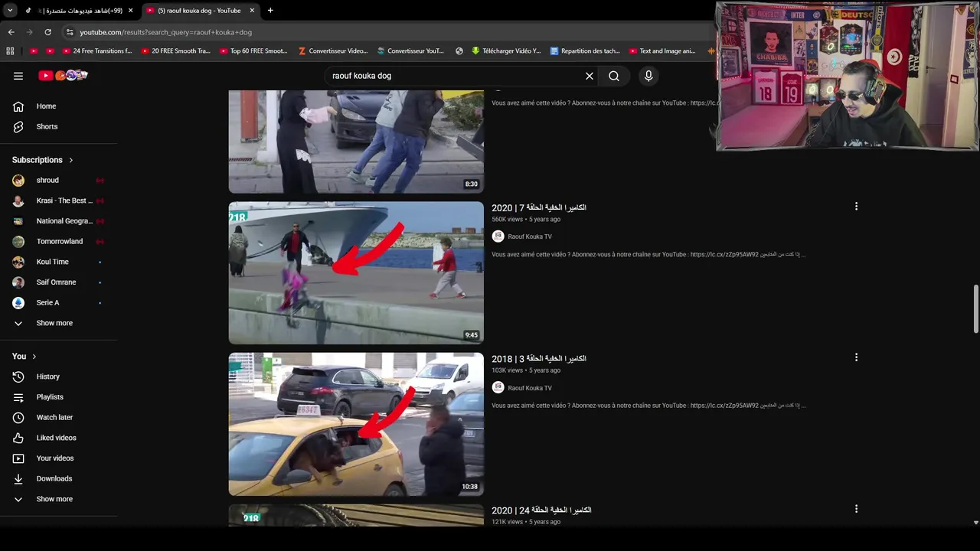The width and height of the screenshot is (980, 551).
Task: Switch to the TikTok browser tab
Action: [79, 11]
